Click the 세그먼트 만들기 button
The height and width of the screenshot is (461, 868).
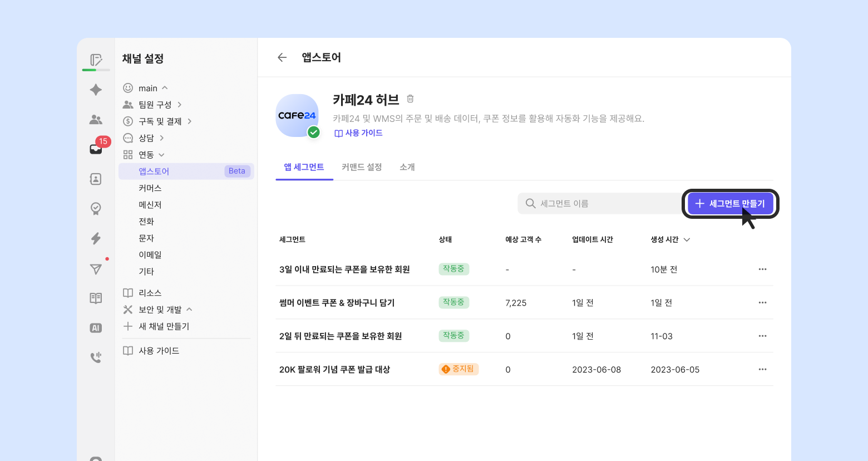tap(730, 204)
